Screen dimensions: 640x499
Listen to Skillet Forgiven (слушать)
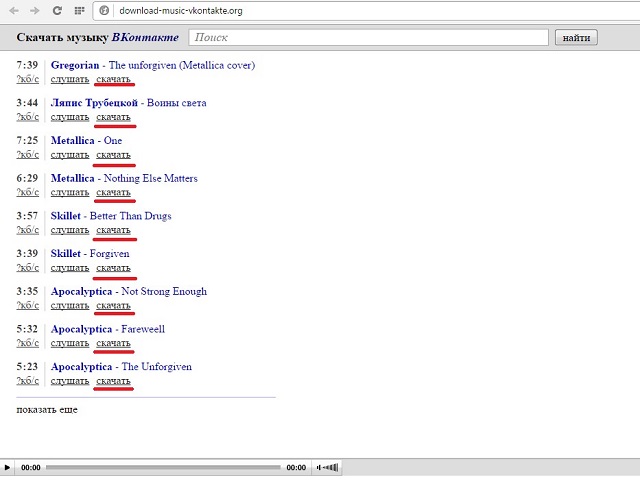(70, 268)
